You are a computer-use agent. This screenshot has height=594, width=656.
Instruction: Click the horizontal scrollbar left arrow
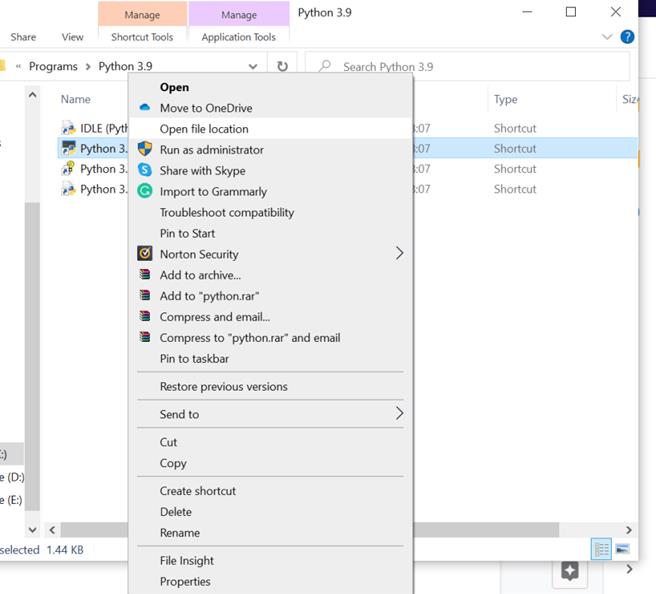click(x=52, y=530)
